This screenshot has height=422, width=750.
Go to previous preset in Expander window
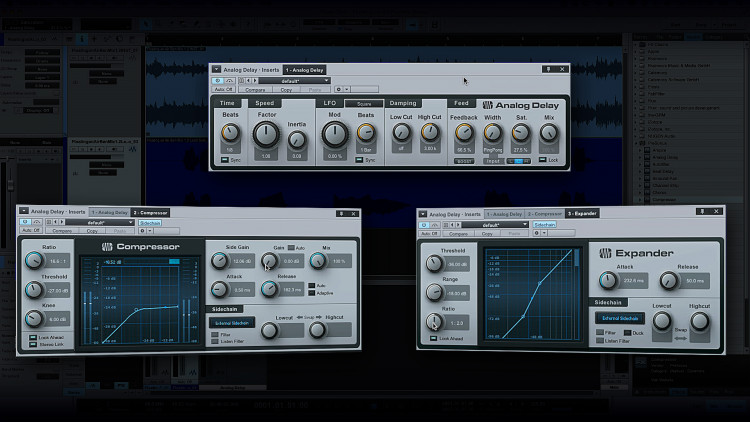click(452, 225)
